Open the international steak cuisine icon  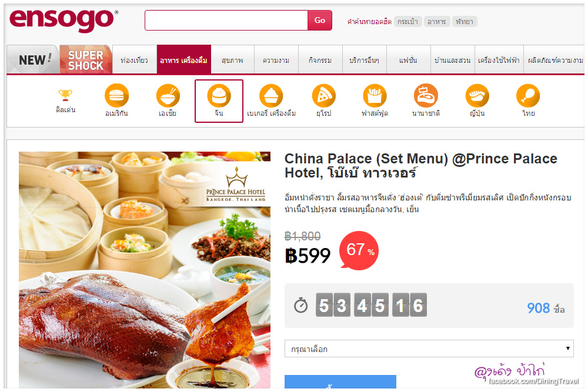click(x=426, y=96)
